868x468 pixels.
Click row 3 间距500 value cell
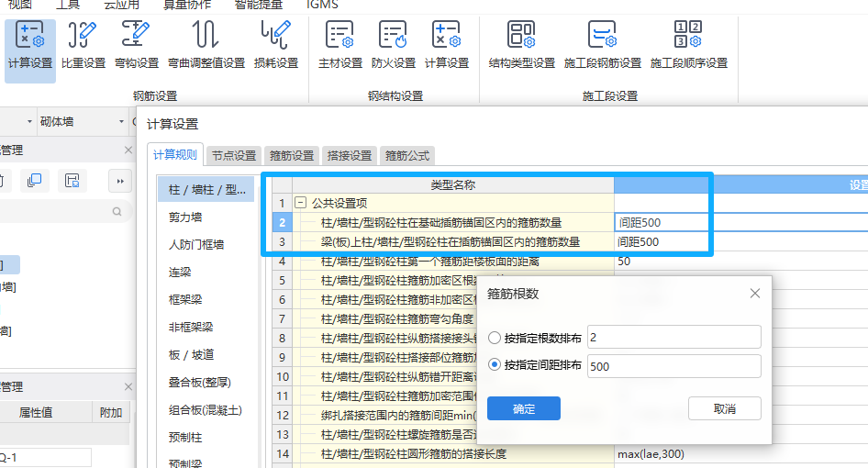pos(740,241)
